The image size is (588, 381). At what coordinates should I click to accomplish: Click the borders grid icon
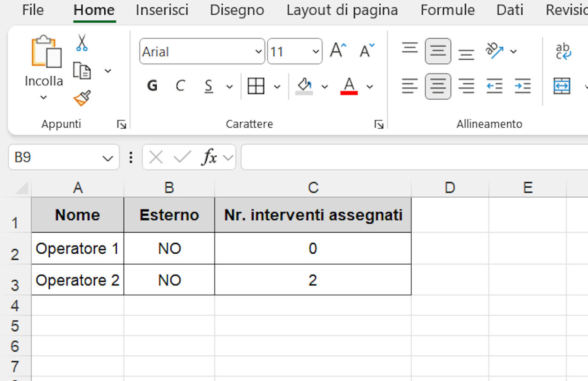click(x=256, y=86)
